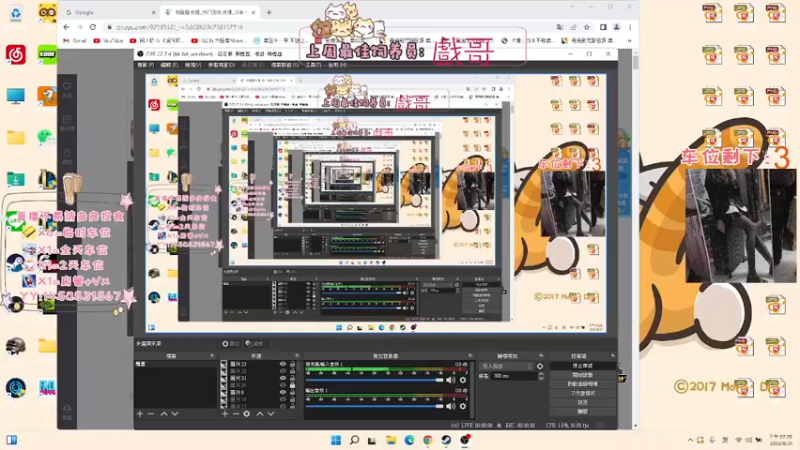Open Chrome side panel icon
800x450 pixels.
(603, 27)
